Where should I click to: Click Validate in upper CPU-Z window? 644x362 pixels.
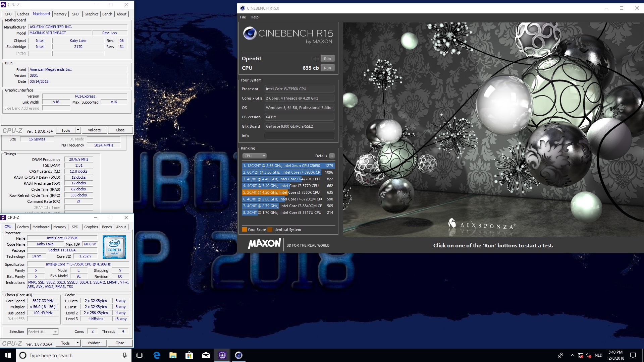(x=94, y=130)
